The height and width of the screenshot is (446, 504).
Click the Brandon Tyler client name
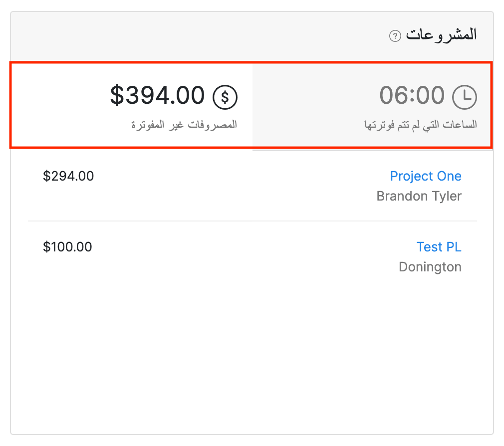click(419, 196)
